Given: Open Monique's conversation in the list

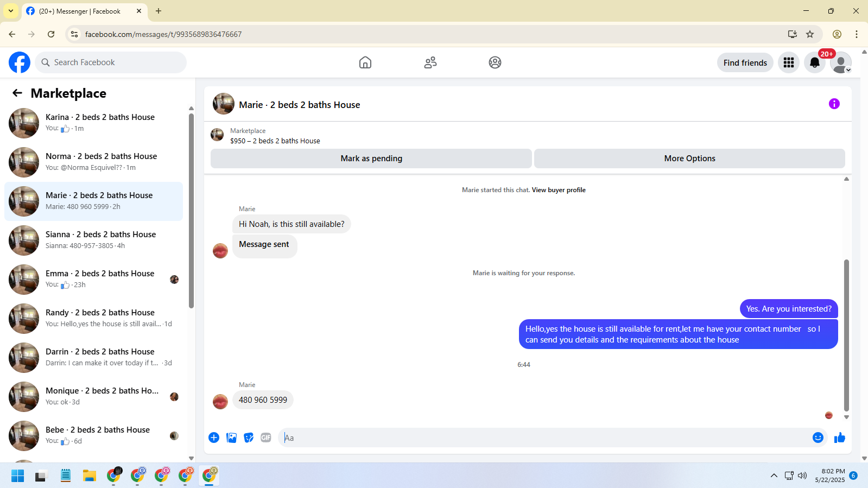Looking at the screenshot, I should pos(93,397).
